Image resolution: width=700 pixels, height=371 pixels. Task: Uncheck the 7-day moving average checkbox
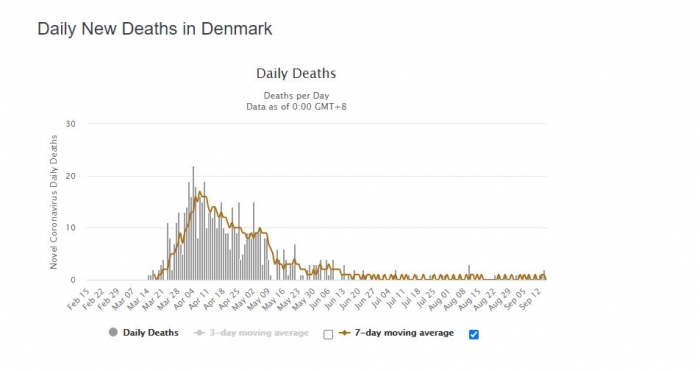[x=474, y=334]
